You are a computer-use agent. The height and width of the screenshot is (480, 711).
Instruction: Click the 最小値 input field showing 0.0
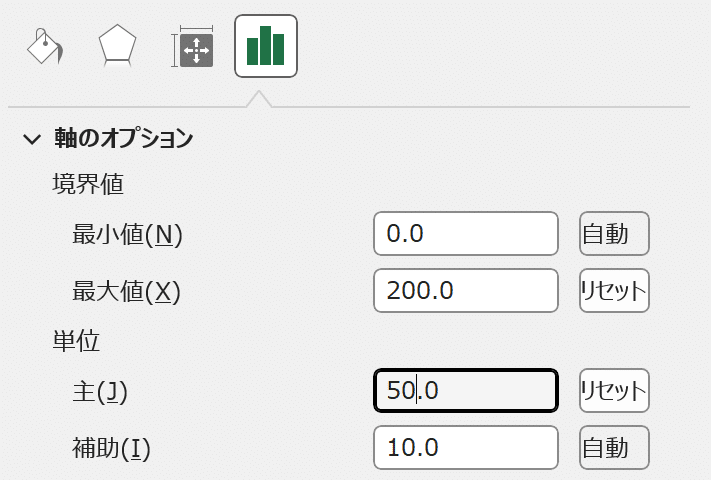click(x=465, y=234)
